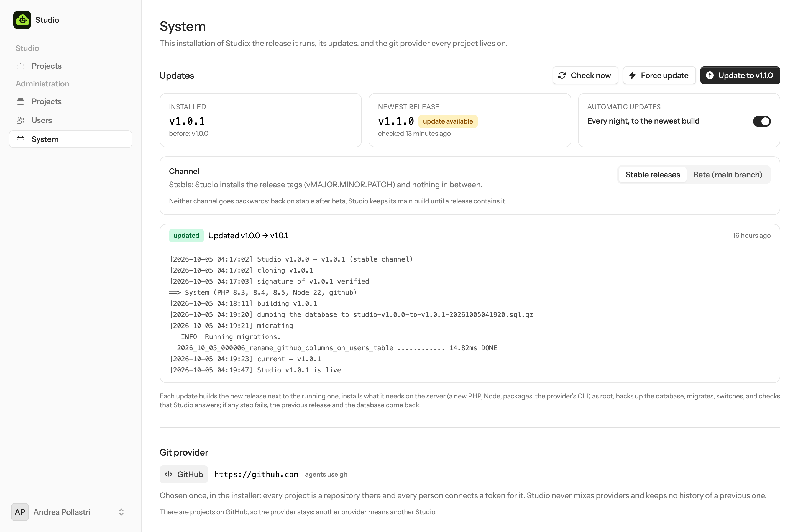
Task: Click the Andrea Pollastri user name
Action: tap(62, 512)
